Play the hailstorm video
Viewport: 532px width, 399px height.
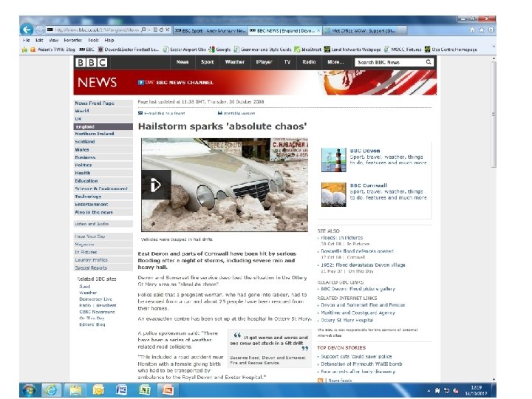[156, 185]
